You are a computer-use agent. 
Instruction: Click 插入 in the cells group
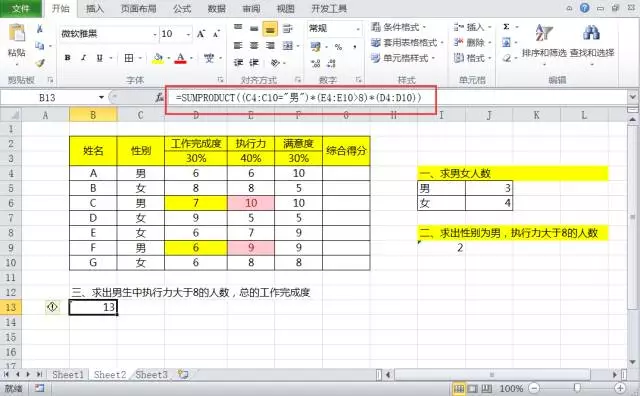tap(472, 27)
